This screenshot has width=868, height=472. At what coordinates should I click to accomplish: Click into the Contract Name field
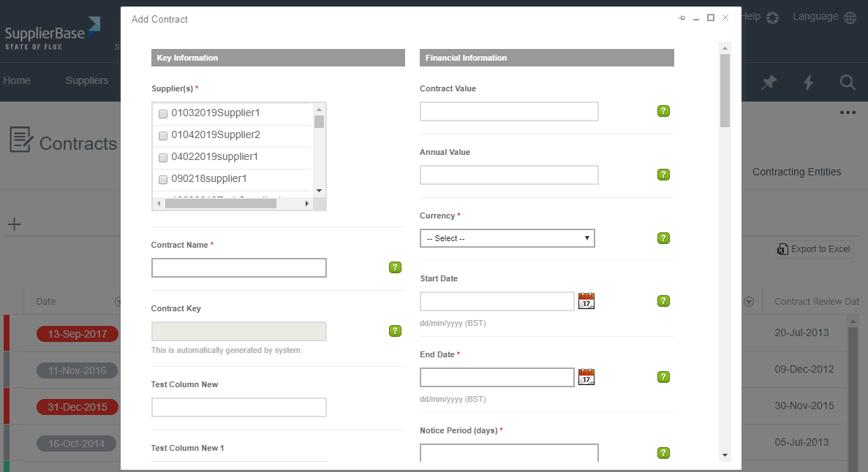coord(238,268)
